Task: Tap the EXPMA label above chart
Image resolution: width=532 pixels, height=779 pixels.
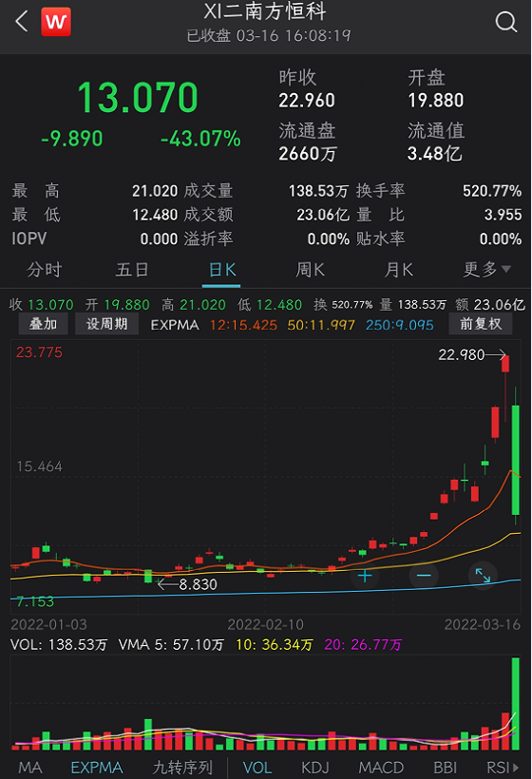Action: click(x=175, y=325)
